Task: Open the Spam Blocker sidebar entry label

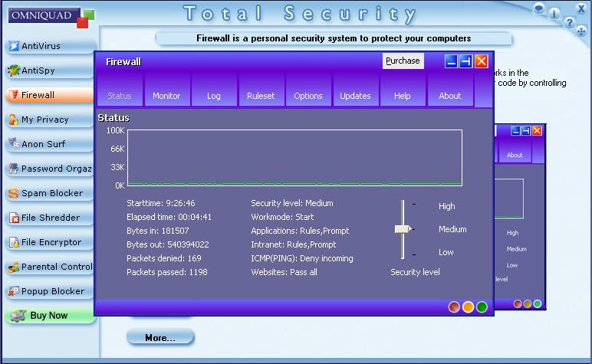Action: [52, 193]
